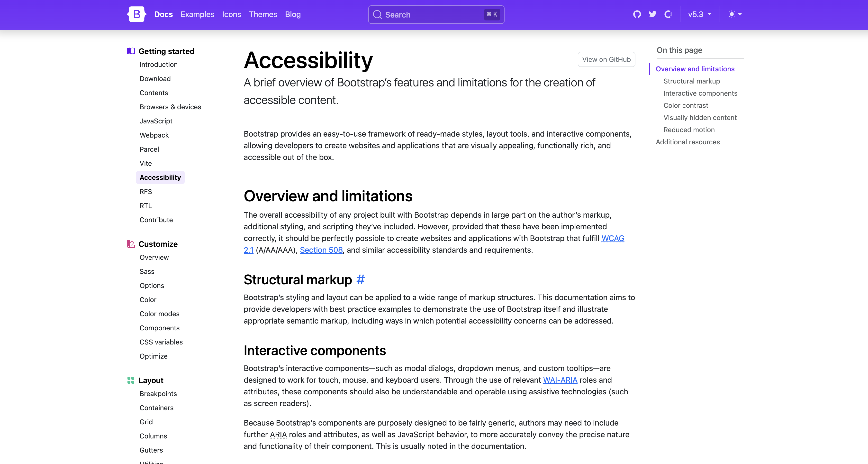Open Optimize in the sidebar
Image resolution: width=868 pixels, height=464 pixels.
point(153,356)
